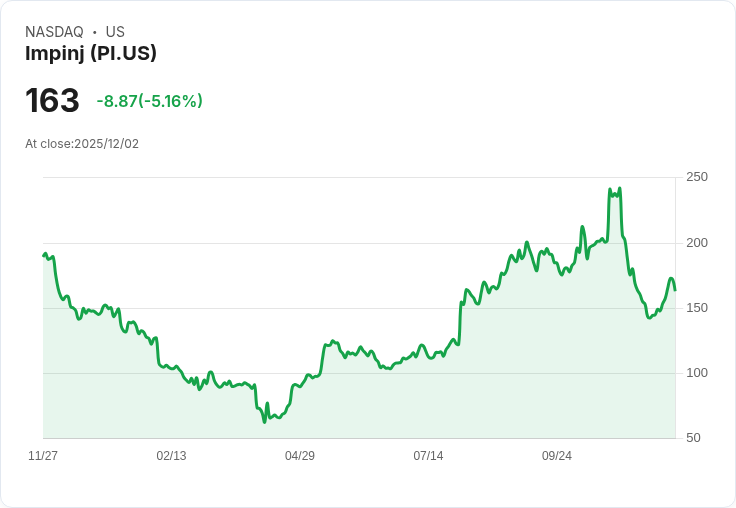Screen dimensions: 736x508
Task: Select the 04/29 date on x-axis
Action: click(x=300, y=456)
